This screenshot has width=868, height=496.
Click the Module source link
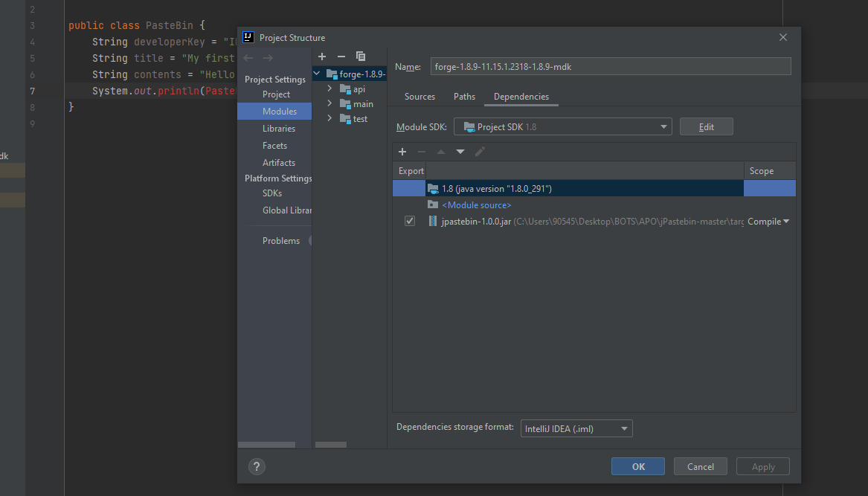477,204
